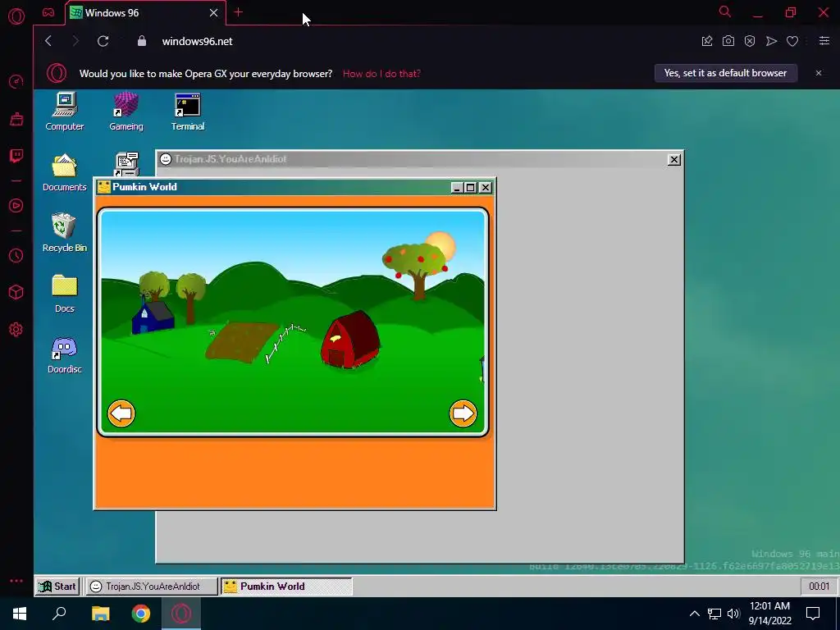This screenshot has width=840, height=630.
Task: Open GX Control speedometer in sidebar
Action: [16, 81]
